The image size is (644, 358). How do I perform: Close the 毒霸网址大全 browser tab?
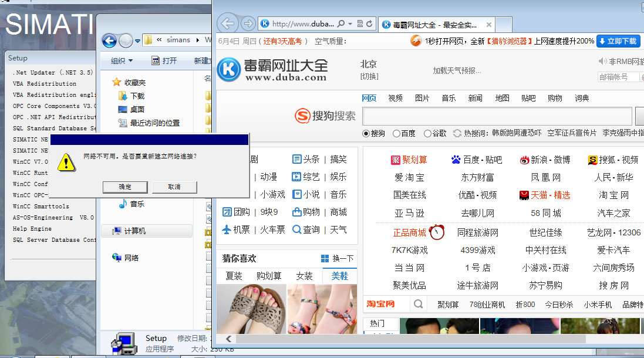click(489, 25)
